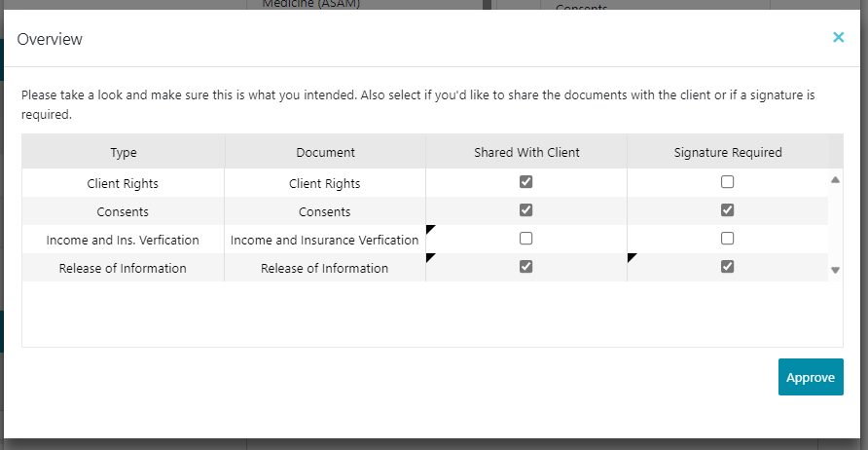Screen dimensions: 868x450
Task: Uncheck Shared With Client for Consents
Action: 526,210
